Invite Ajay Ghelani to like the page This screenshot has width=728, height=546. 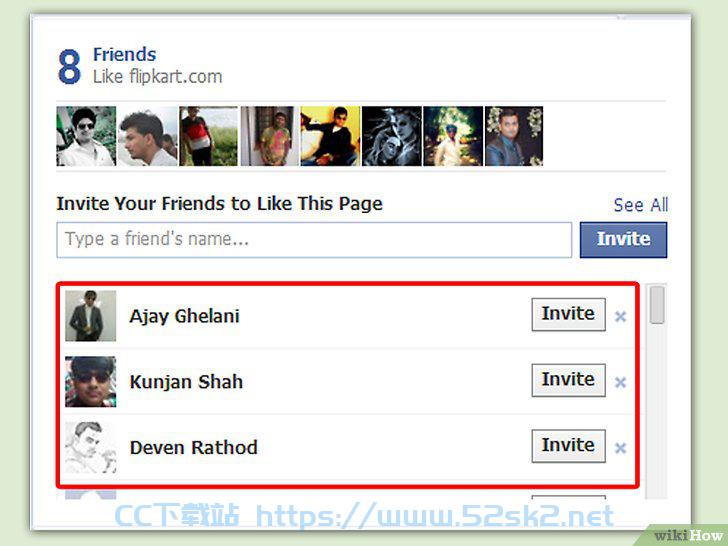(x=568, y=314)
